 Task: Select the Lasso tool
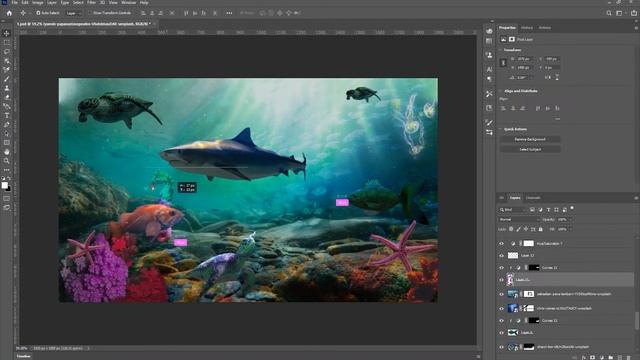pos(7,51)
